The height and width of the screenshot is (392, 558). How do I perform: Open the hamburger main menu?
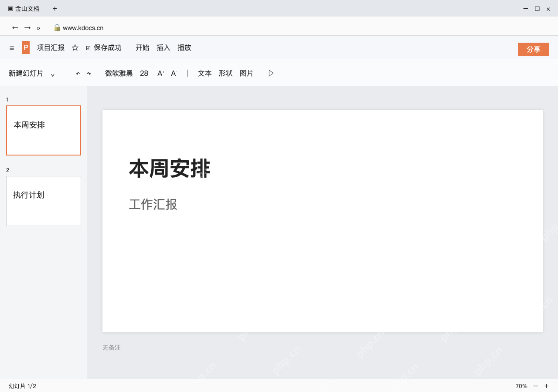[x=12, y=48]
